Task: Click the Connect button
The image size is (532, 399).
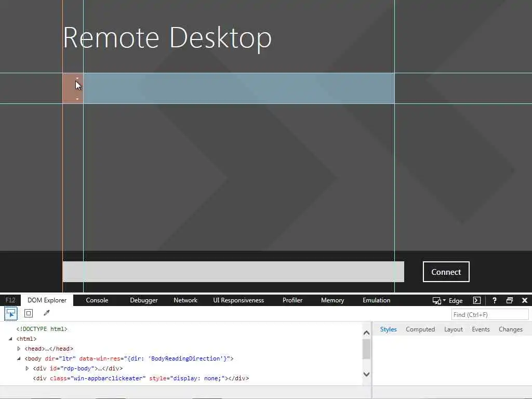Action: coord(446,272)
